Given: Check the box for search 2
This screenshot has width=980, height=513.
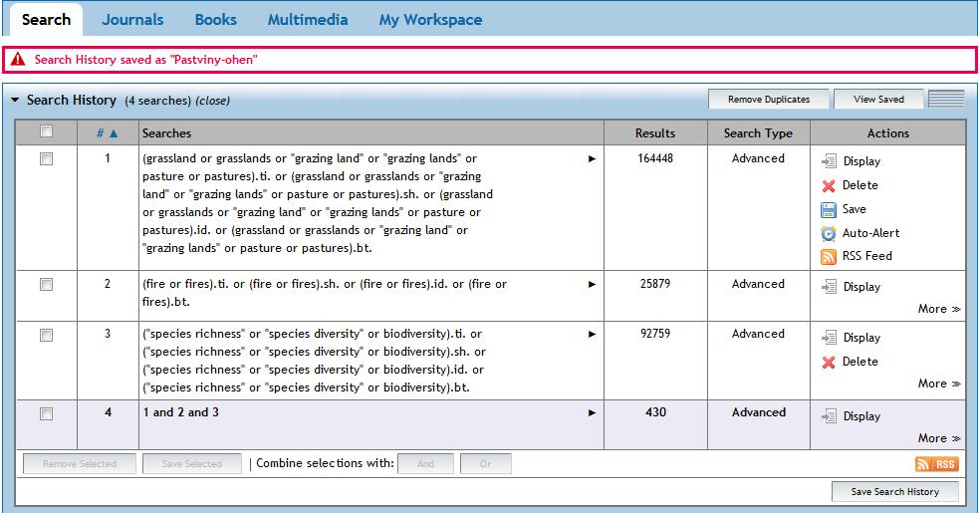Looking at the screenshot, I should (x=46, y=284).
